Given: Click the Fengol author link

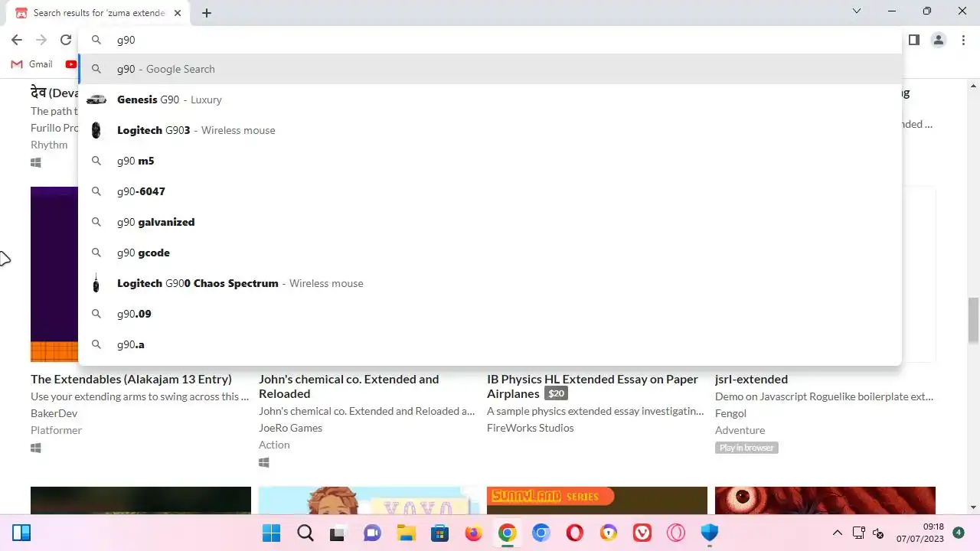Looking at the screenshot, I should [730, 413].
